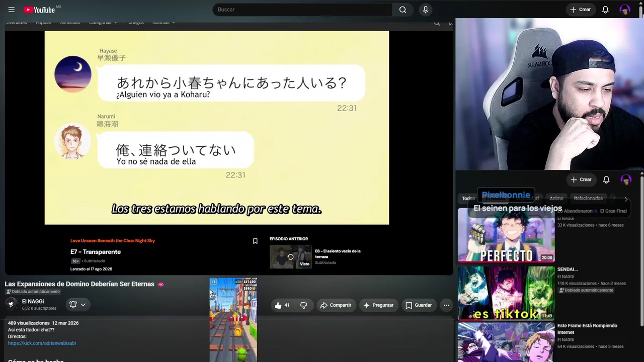This screenshot has height=362, width=644.
Task: Click the 'Así está Itadori chat??' description line
Action: point(31,330)
